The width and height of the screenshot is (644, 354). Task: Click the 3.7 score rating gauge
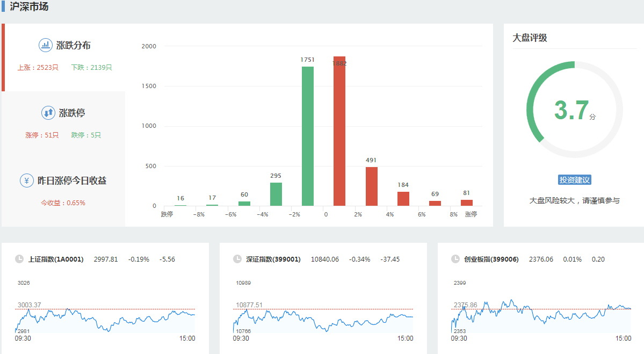click(x=575, y=110)
